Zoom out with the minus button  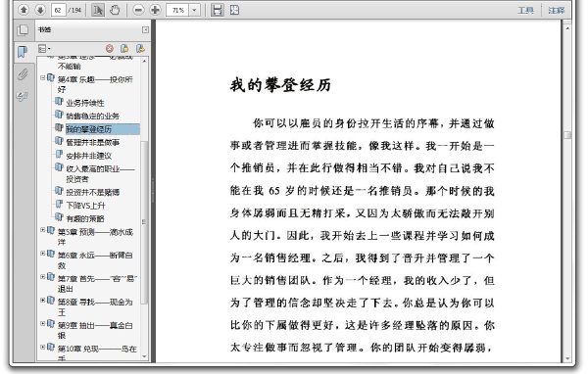click(x=138, y=10)
